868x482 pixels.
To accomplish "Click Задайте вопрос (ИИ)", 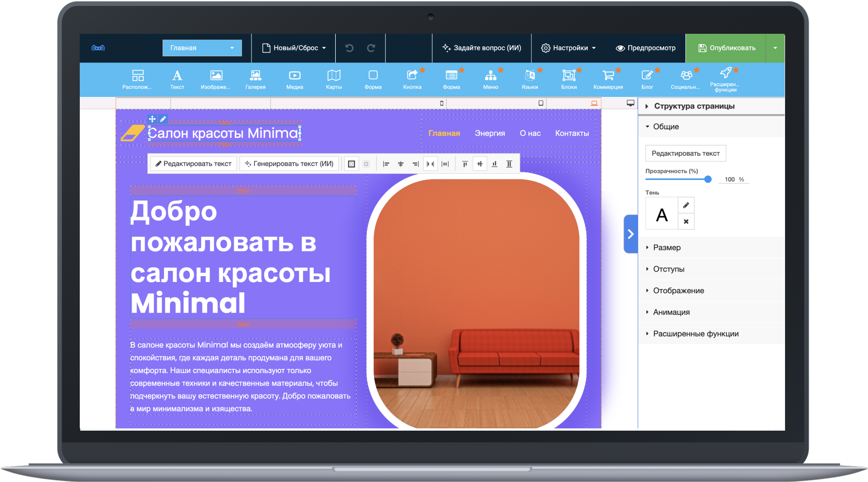I will click(x=482, y=48).
